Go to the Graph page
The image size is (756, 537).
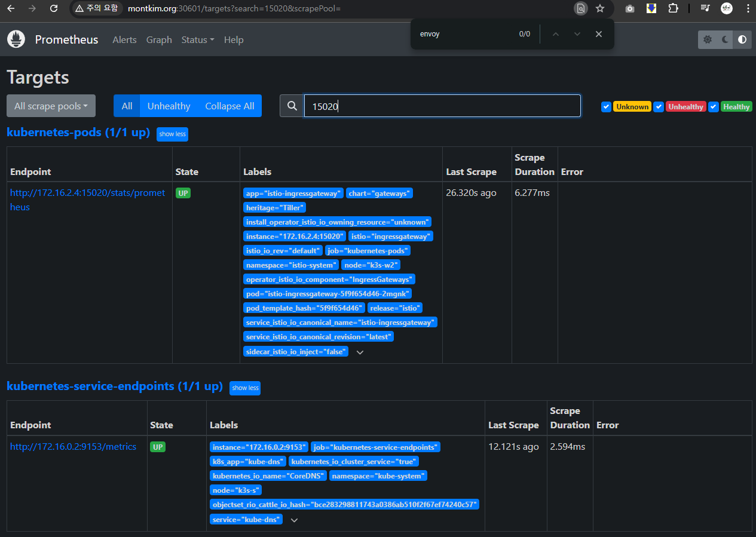pos(159,40)
